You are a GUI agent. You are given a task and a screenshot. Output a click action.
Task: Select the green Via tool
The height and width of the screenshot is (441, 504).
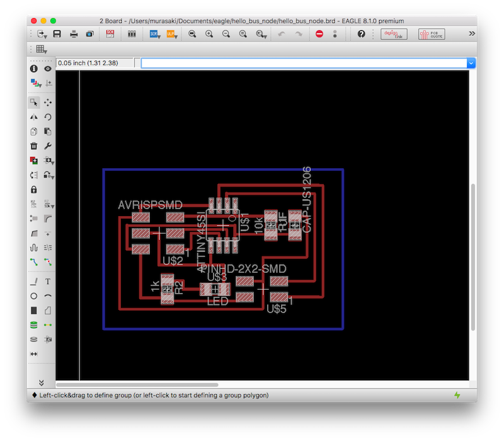[34, 325]
